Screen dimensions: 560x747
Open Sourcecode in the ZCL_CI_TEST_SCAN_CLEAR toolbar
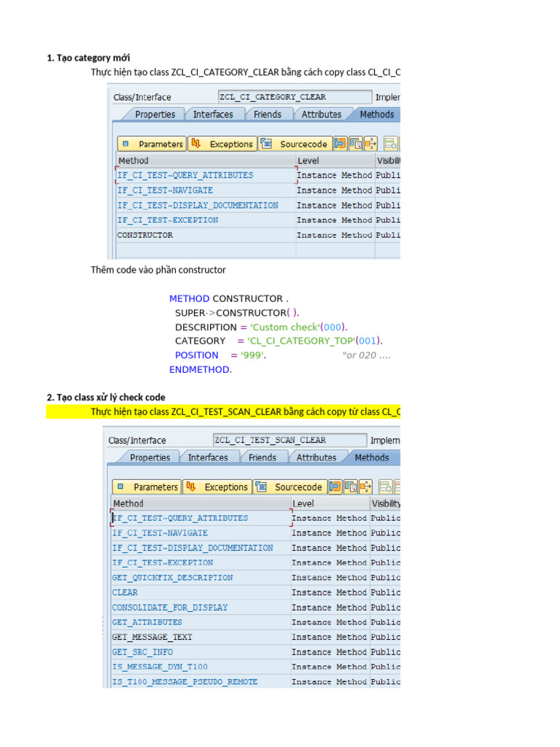click(x=290, y=487)
